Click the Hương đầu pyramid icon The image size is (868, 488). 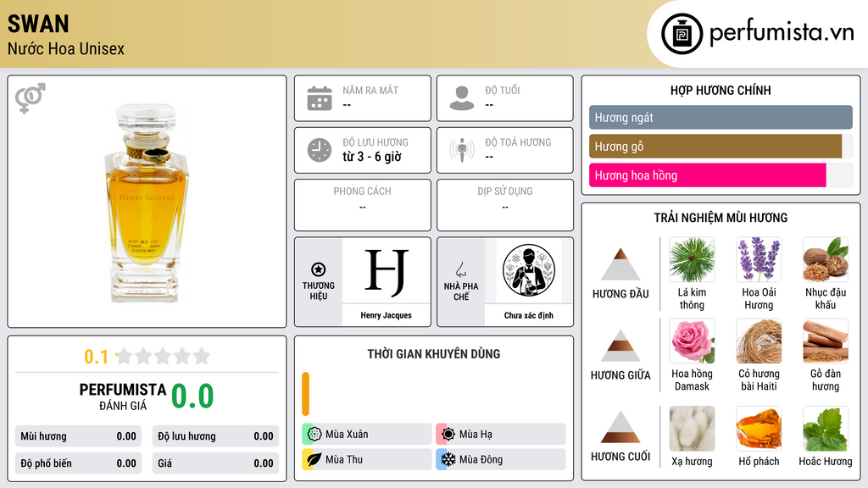coord(620,264)
